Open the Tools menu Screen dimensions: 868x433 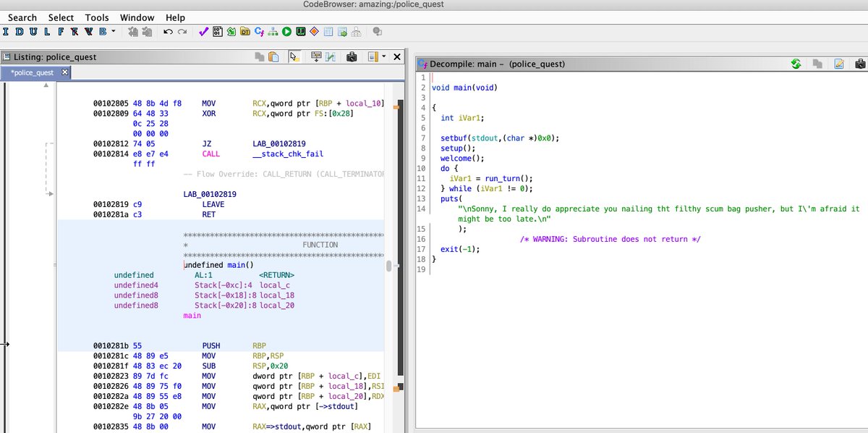97,17
